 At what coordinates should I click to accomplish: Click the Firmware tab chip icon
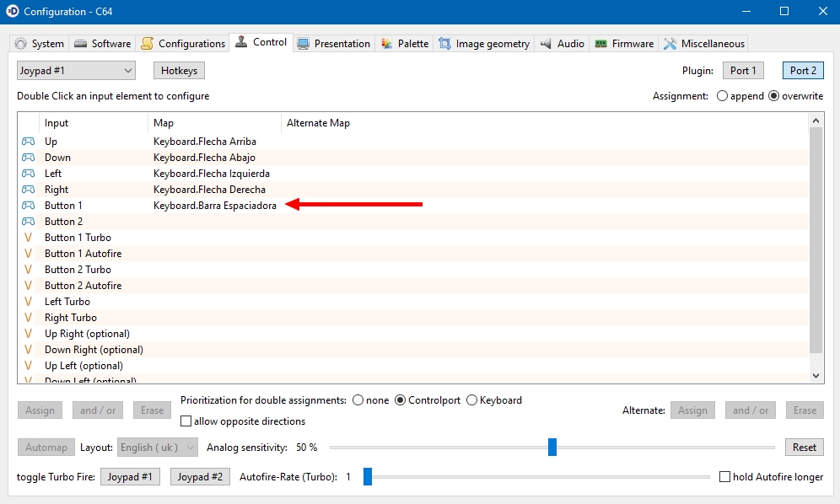[601, 44]
